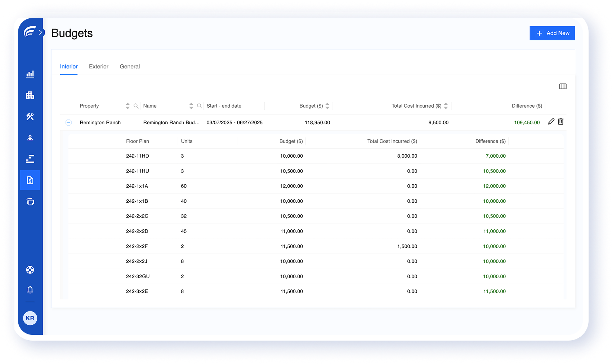Select floor plan 242-2x2D
This screenshot has width=612, height=364.
tap(137, 232)
